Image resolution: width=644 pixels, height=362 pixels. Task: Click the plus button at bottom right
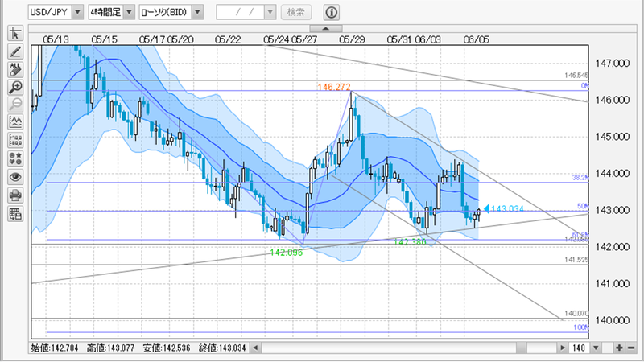(618, 348)
